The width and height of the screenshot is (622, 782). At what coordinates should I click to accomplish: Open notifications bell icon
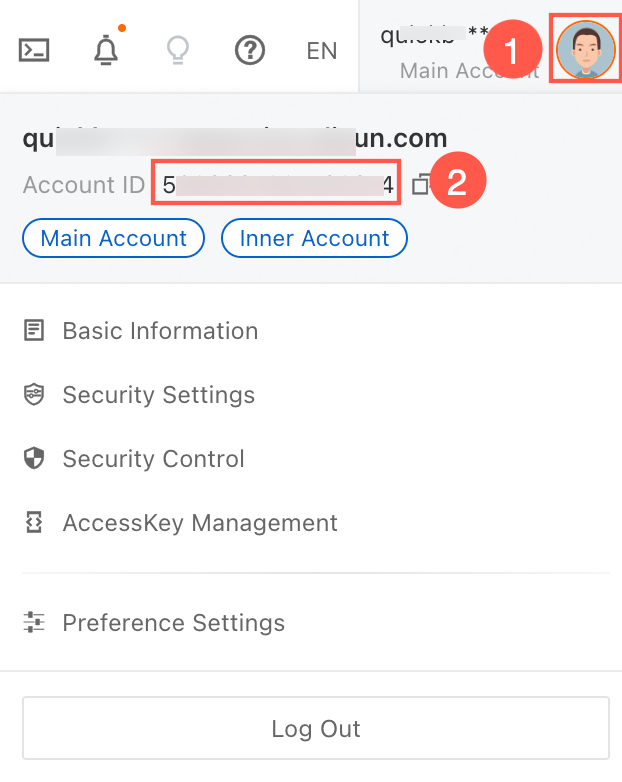pos(106,50)
